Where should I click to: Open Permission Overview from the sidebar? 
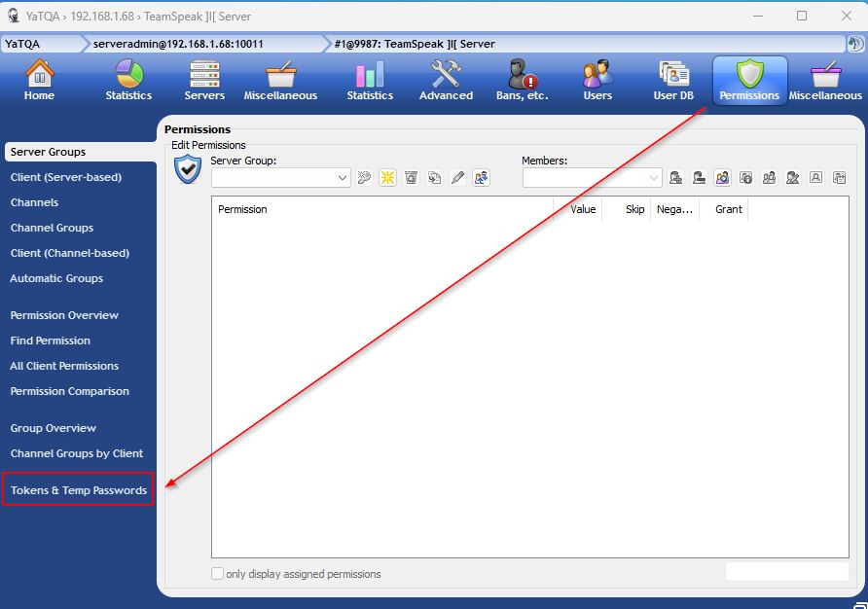pos(64,315)
